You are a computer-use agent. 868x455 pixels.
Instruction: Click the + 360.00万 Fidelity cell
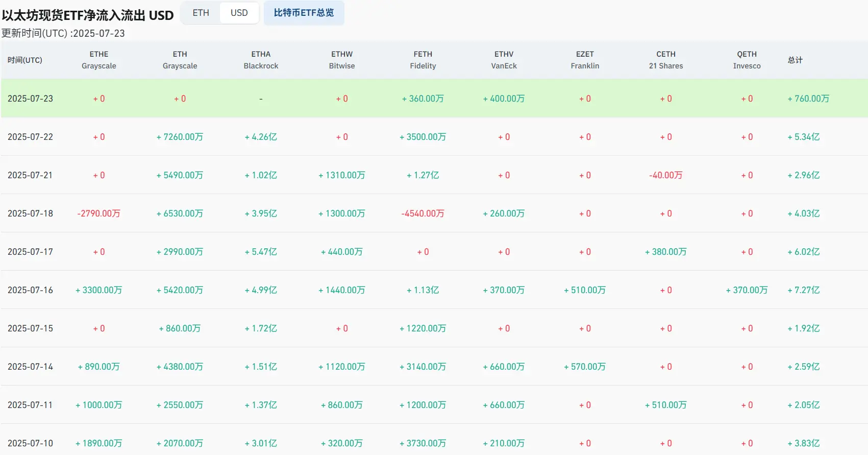423,99
